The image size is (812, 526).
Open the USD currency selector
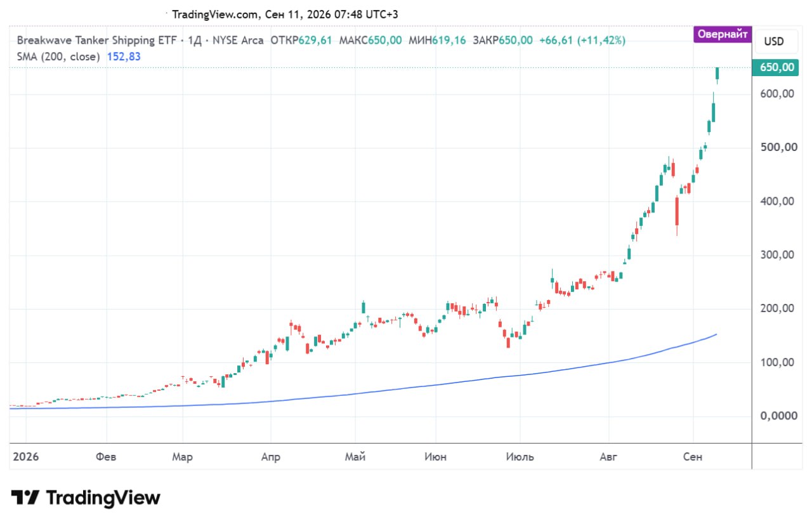tap(774, 41)
